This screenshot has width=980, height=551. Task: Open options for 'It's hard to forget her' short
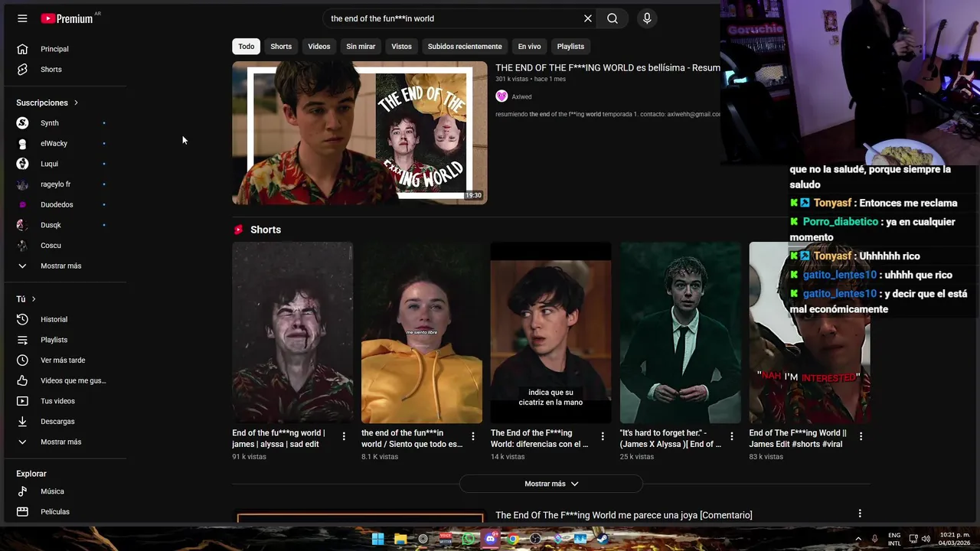[732, 436]
